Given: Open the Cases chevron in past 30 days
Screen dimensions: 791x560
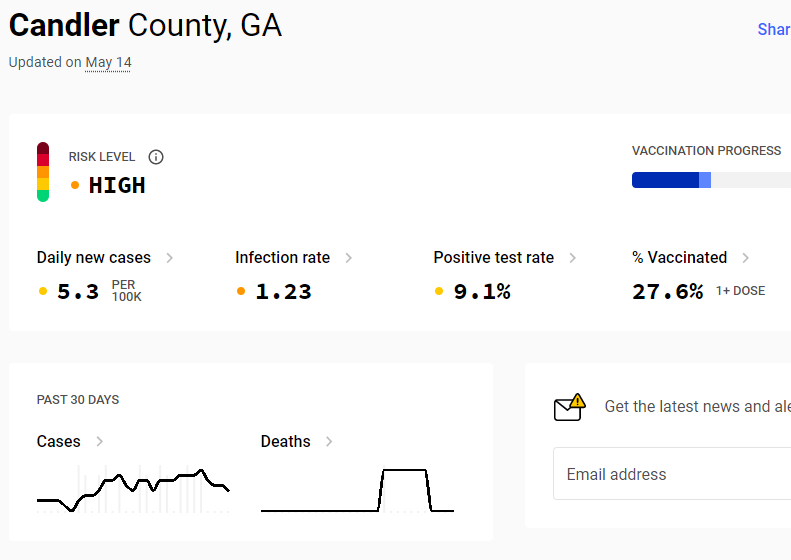Looking at the screenshot, I should 100,442.
